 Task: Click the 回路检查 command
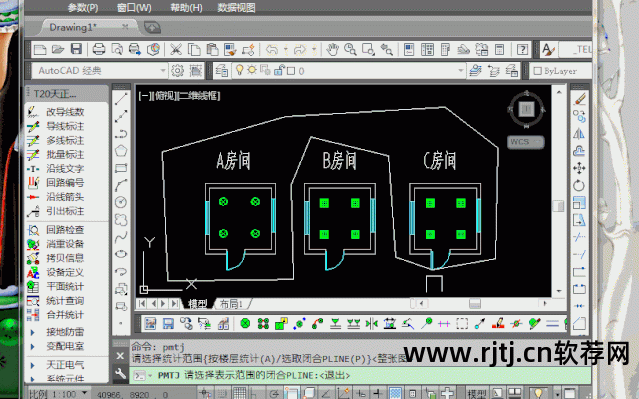65,230
